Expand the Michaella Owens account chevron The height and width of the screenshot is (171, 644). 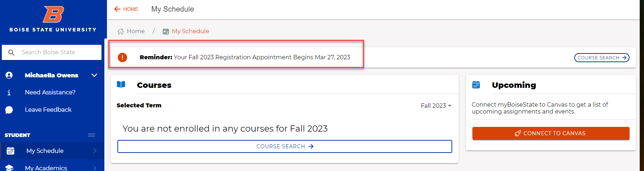(94, 75)
